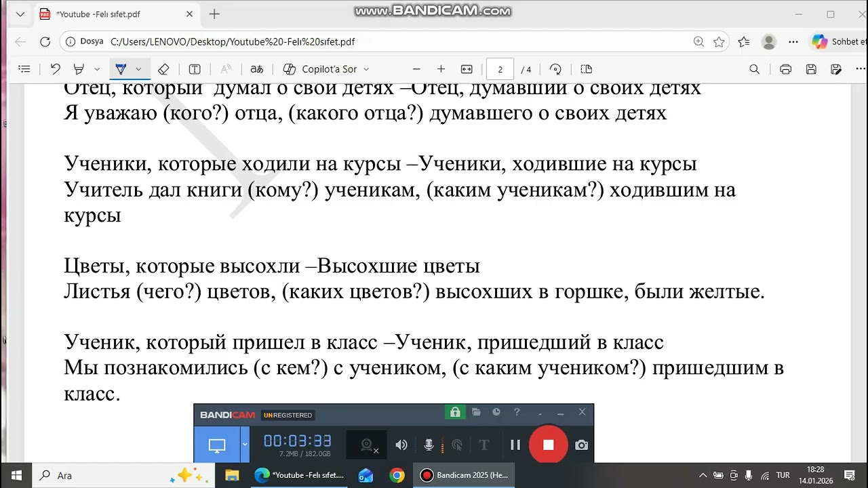
Task: Print the PDF document
Action: click(x=786, y=69)
